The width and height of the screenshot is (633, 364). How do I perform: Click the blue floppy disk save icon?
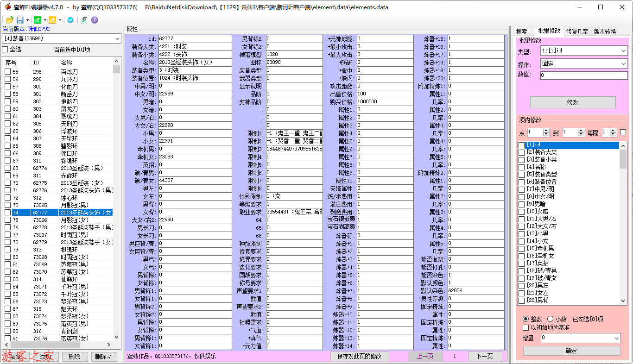coord(20,20)
